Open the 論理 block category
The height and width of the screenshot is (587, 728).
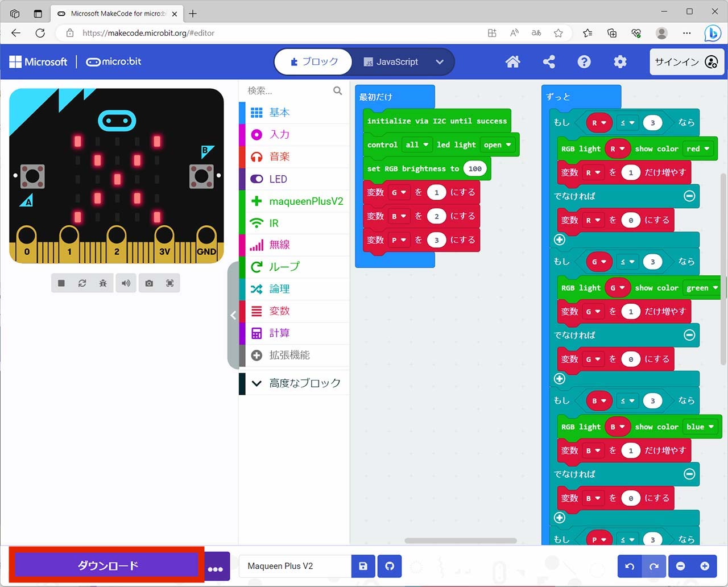[x=294, y=289]
